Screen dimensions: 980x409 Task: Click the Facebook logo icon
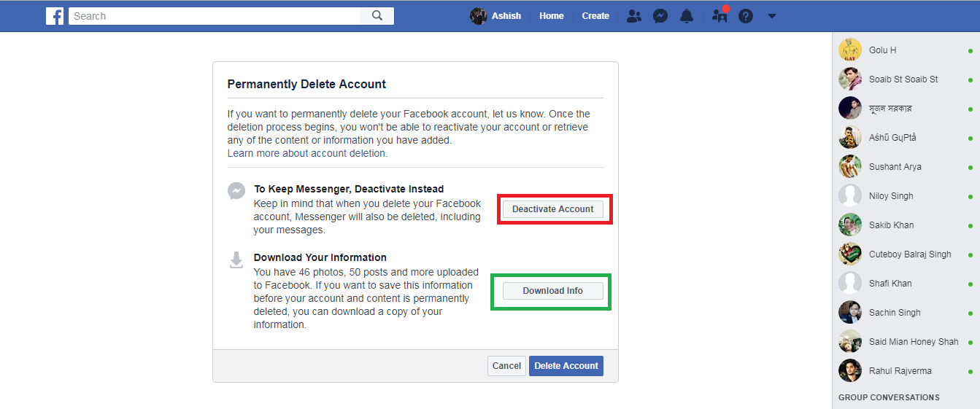point(55,16)
